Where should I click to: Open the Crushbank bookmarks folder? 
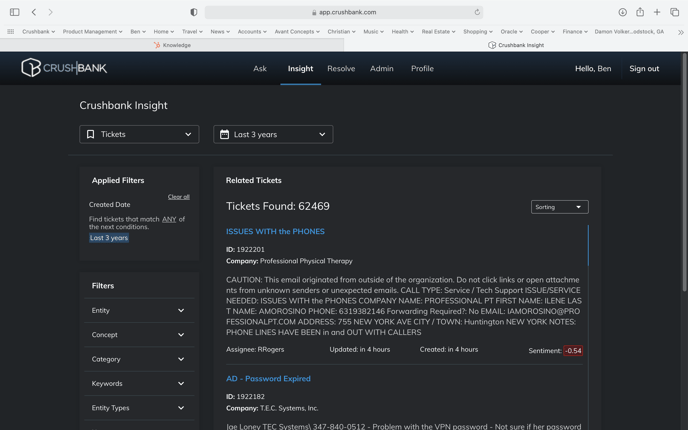[39, 32]
